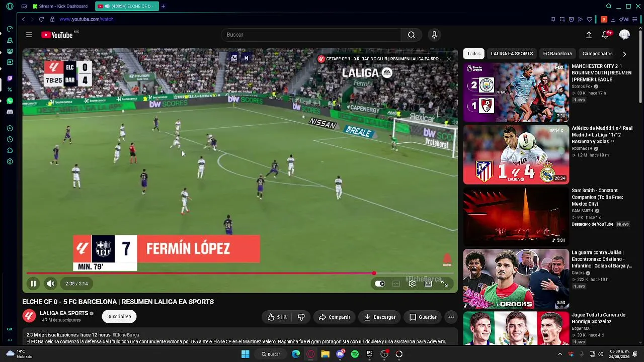This screenshot has height=362, width=644.
Task: Open the sidebar player icon
Action: tap(10, 128)
